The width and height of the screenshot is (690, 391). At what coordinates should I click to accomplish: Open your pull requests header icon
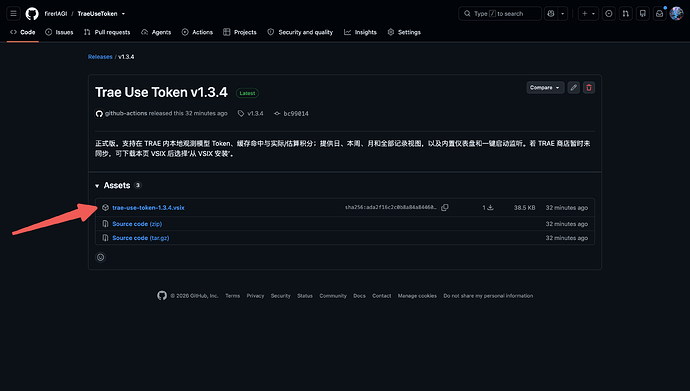(626, 14)
